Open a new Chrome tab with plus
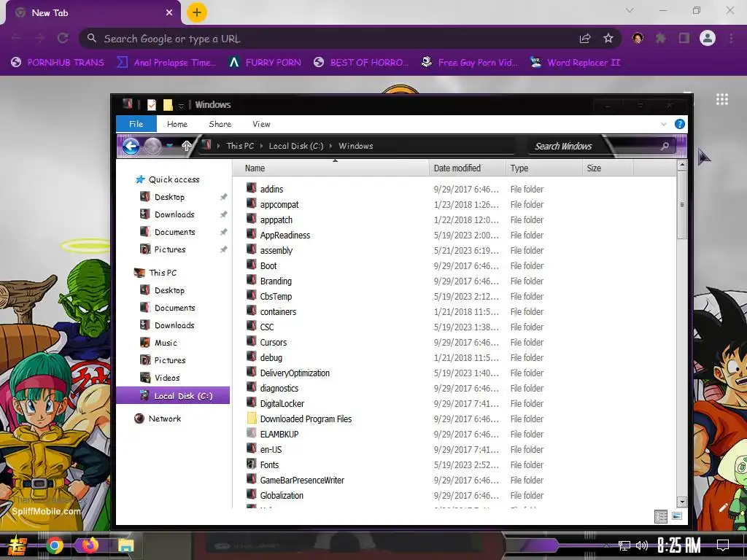 click(197, 12)
